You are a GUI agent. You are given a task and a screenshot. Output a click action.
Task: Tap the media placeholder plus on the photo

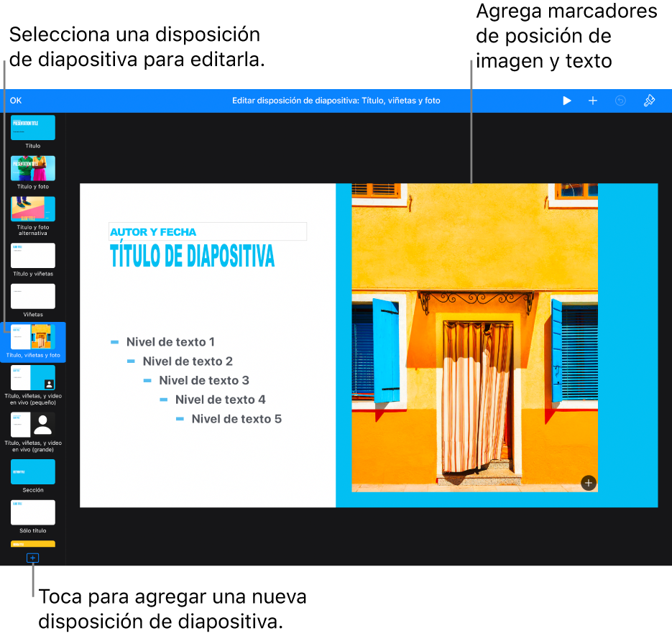pyautogui.click(x=587, y=483)
